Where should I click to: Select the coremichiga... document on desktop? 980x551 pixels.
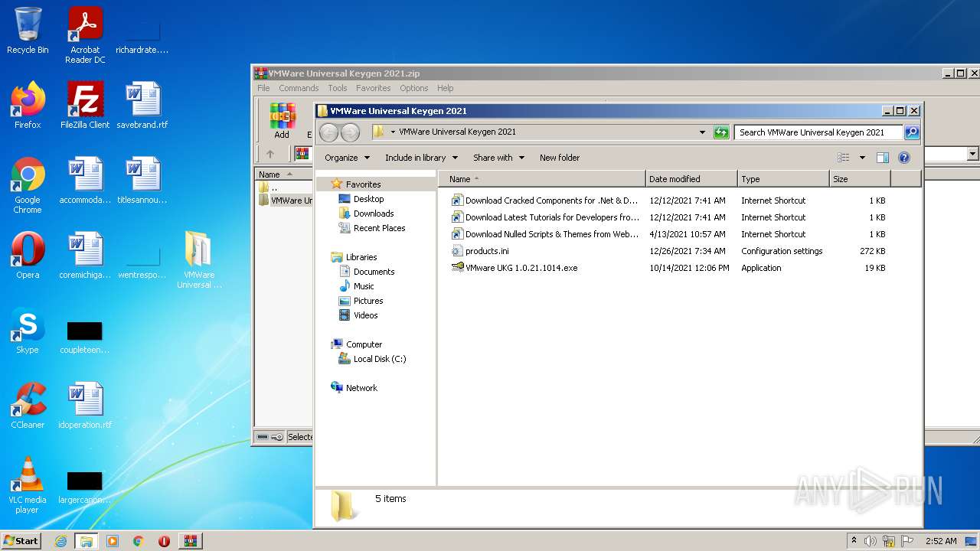pos(85,256)
